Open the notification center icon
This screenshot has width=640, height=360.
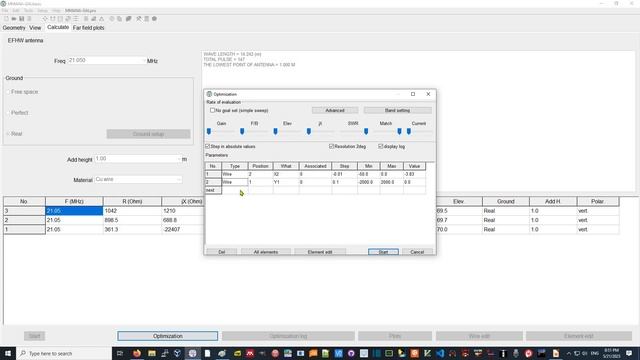629,353
